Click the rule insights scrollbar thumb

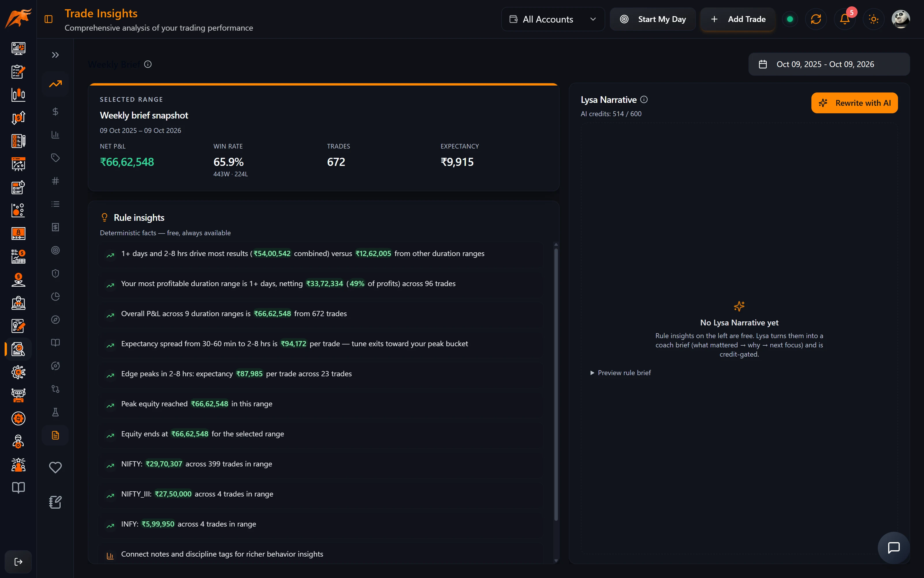[556, 384]
